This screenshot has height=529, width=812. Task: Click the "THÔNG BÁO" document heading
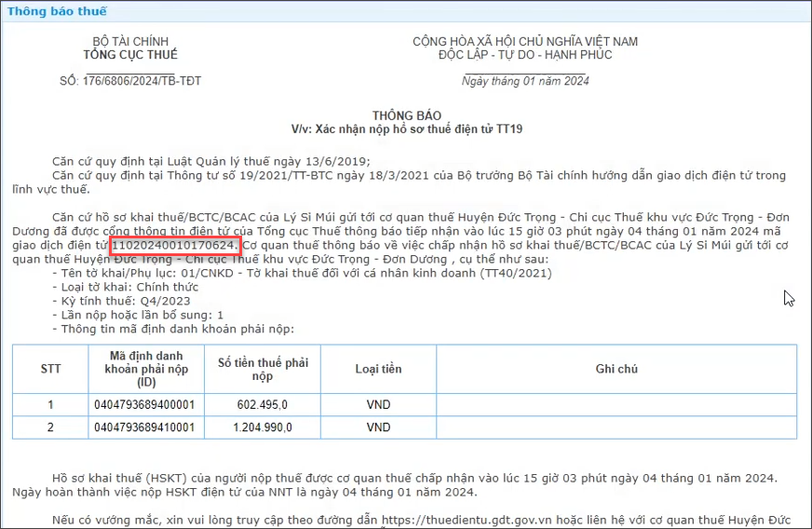407,115
